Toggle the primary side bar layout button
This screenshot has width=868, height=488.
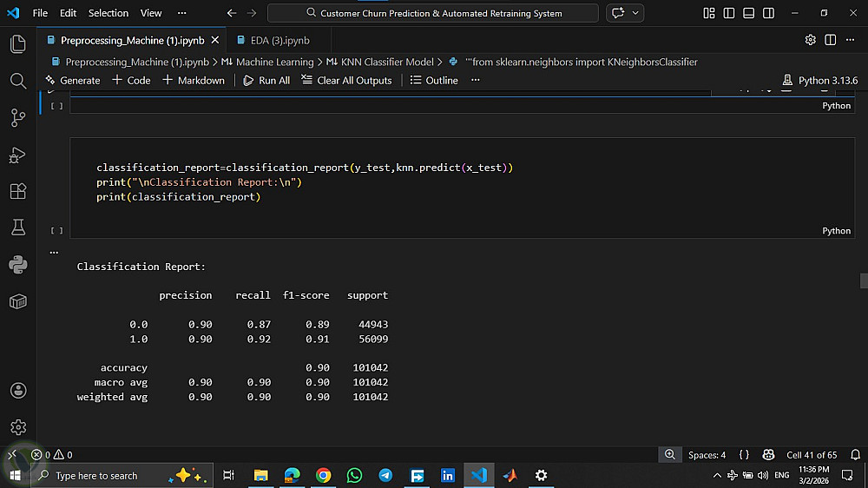click(729, 14)
